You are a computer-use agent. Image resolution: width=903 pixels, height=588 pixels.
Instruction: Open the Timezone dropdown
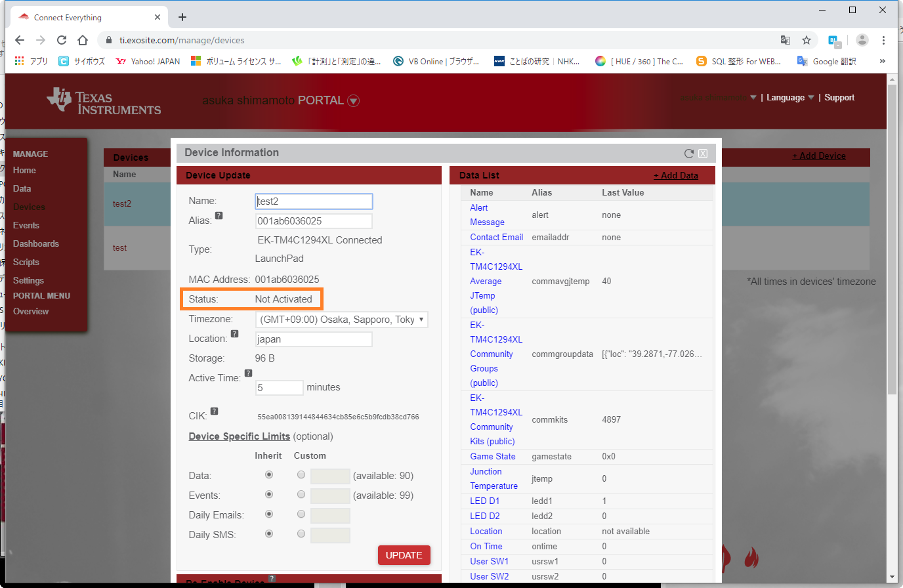[342, 320]
